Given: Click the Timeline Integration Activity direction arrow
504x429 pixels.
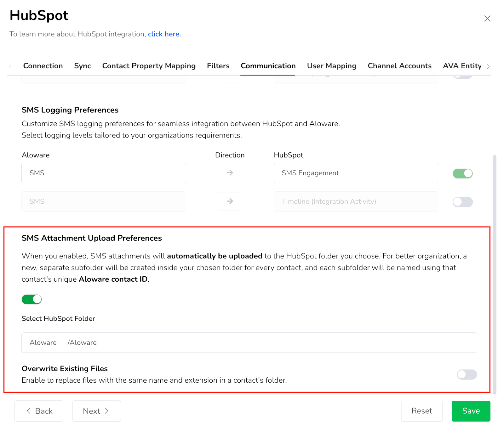Looking at the screenshot, I should [230, 201].
